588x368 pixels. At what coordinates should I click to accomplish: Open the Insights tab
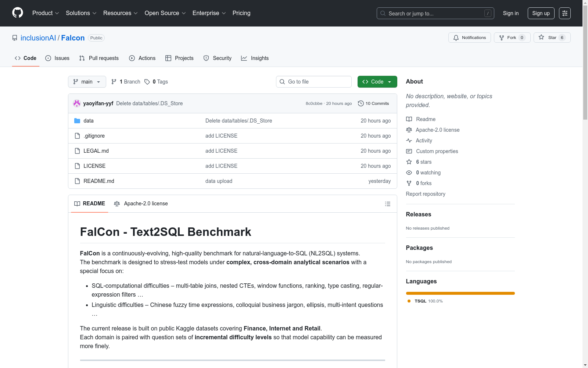click(x=255, y=58)
